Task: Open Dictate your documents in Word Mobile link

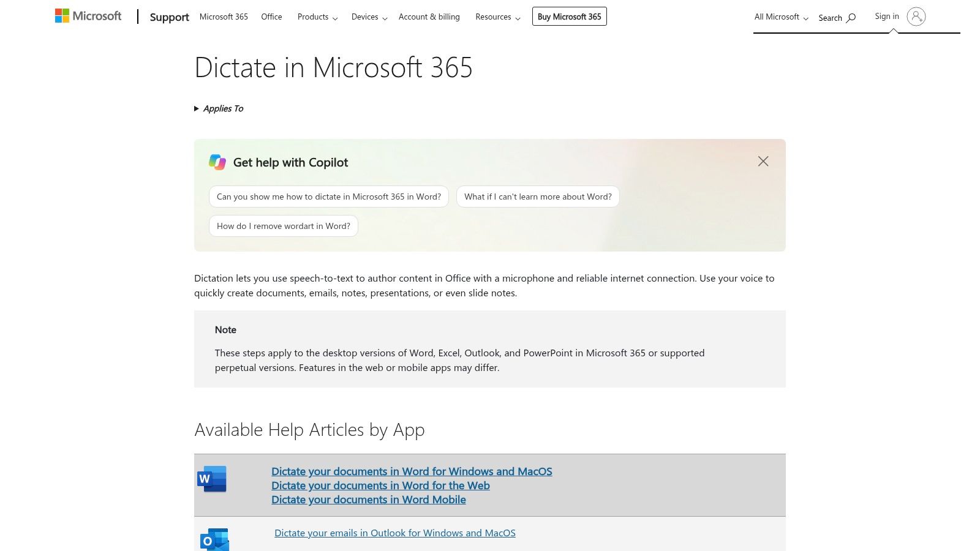Action: [x=369, y=500]
